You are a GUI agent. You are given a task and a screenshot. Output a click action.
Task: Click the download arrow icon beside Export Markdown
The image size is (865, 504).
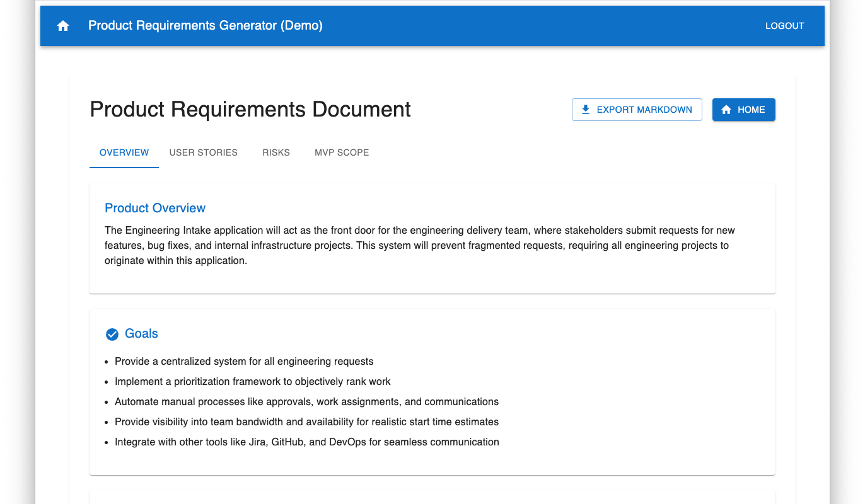tap(586, 110)
